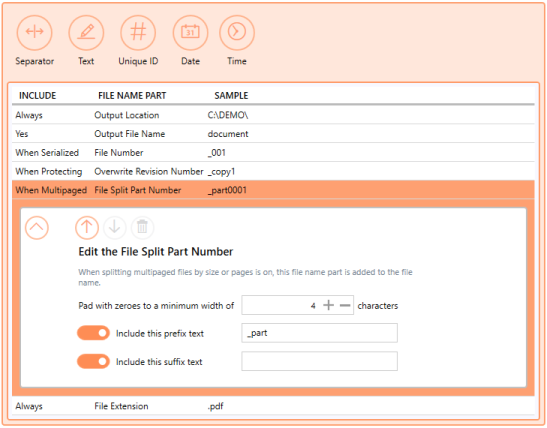Delete the file name part with trash icon
This screenshot has width=547, height=428.
pos(142,228)
